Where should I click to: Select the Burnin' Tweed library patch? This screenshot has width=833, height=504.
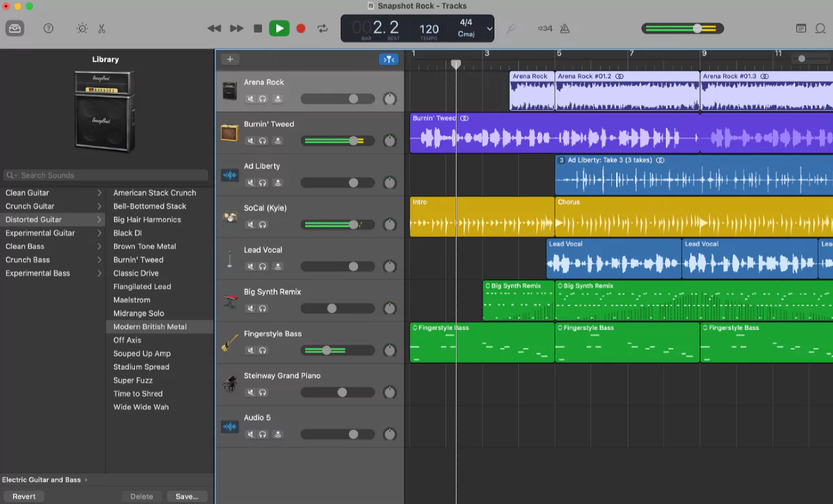pos(138,260)
